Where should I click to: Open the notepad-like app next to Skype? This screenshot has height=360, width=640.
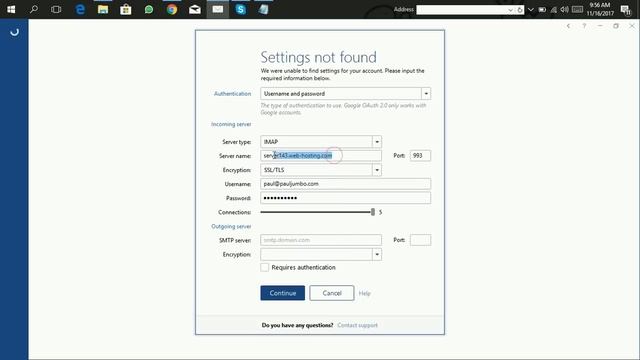point(264,9)
